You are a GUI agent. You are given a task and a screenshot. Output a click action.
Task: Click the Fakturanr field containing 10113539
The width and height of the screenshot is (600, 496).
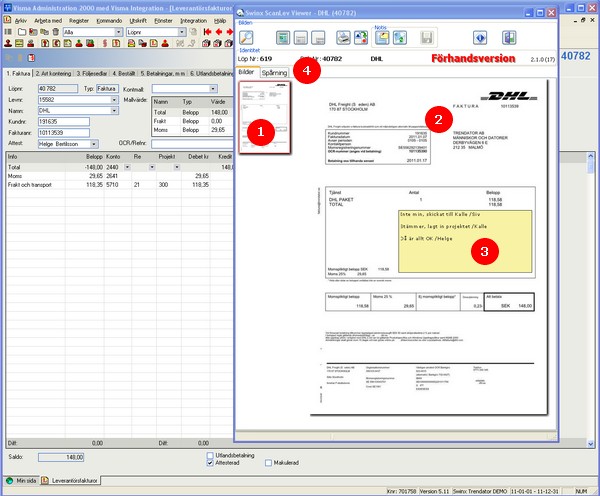tap(64, 133)
